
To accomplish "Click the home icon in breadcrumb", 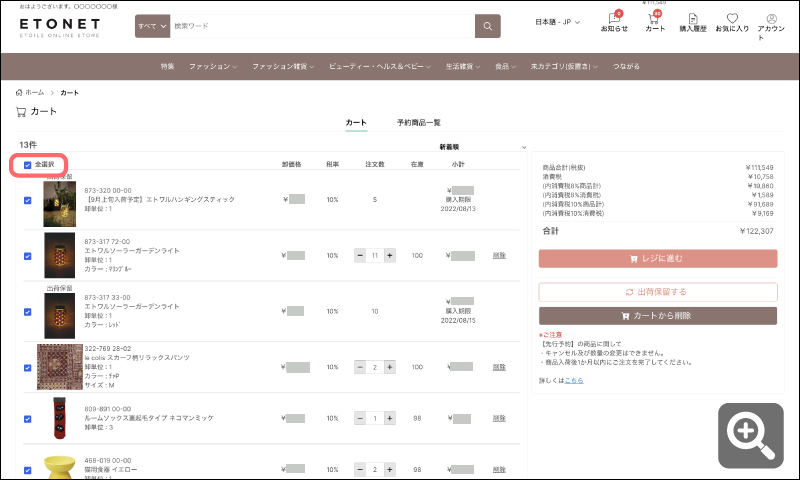I will click(x=19, y=92).
